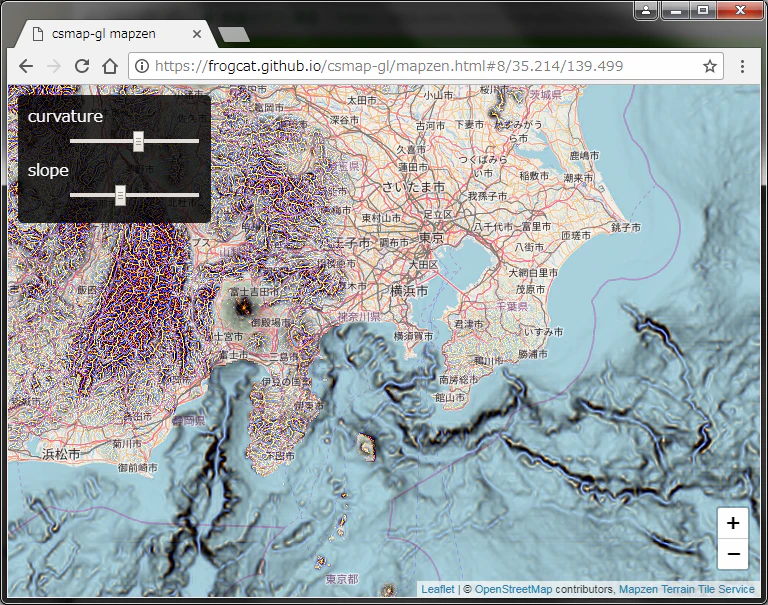Click the browser forward arrow

point(54,66)
